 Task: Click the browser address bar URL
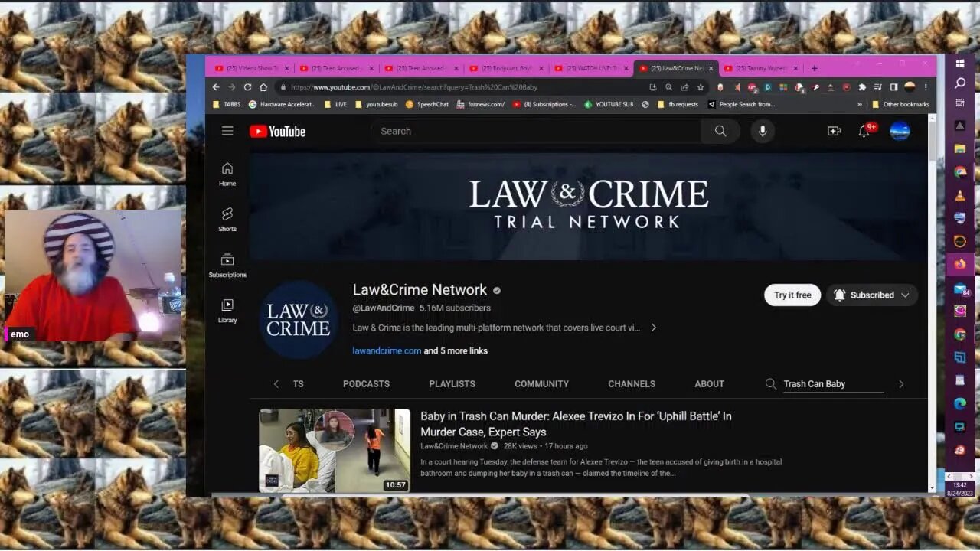point(414,87)
